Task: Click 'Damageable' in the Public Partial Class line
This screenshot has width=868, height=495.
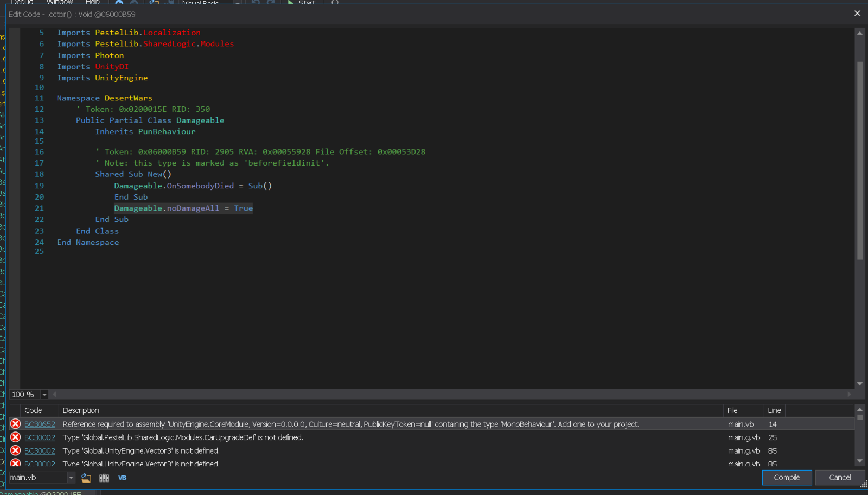Action: point(200,120)
